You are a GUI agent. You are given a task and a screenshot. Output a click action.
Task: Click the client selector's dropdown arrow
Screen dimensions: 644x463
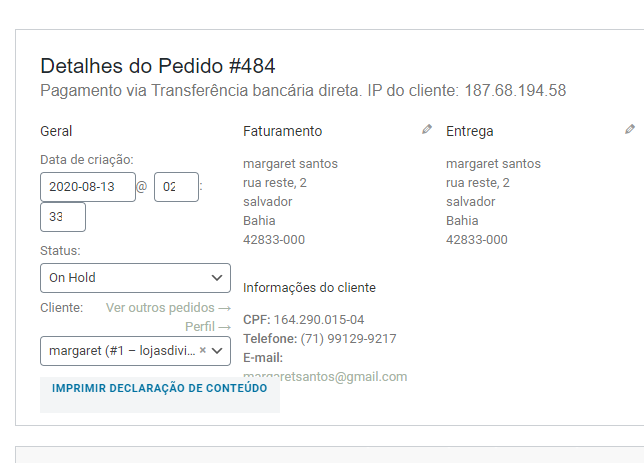(218, 351)
